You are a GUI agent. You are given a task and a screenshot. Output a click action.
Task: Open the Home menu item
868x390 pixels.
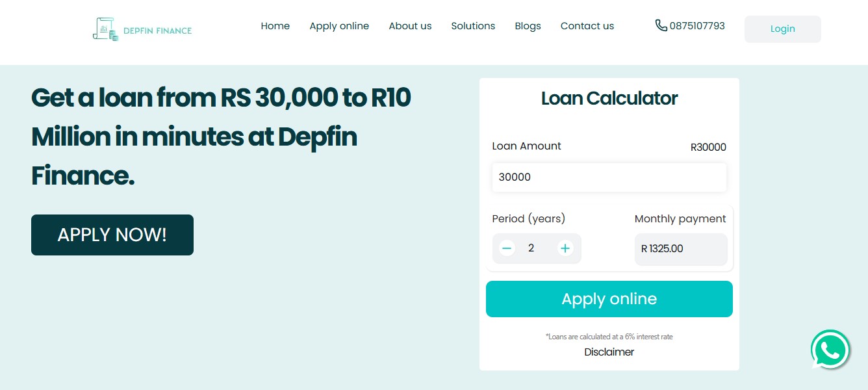click(275, 26)
